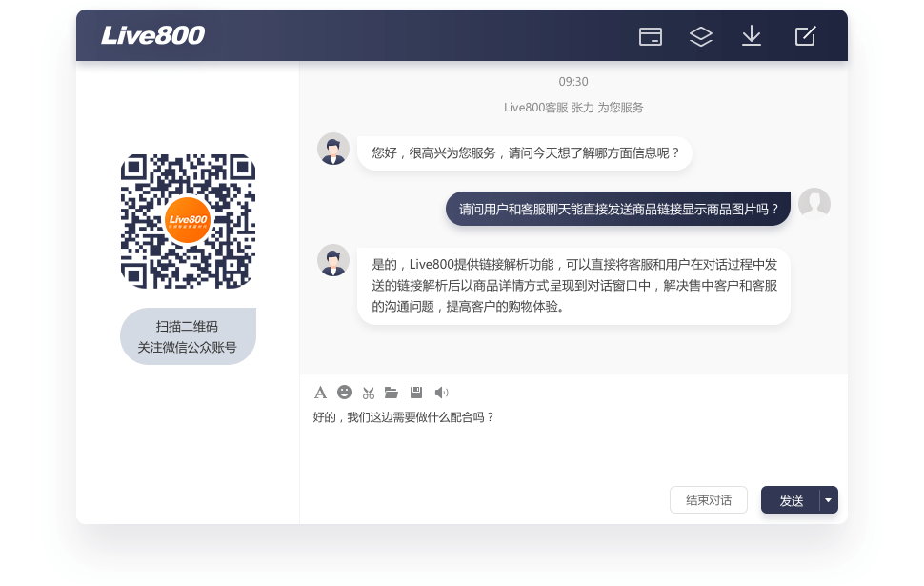
Task: Open the emoji picker
Action: pyautogui.click(x=344, y=392)
